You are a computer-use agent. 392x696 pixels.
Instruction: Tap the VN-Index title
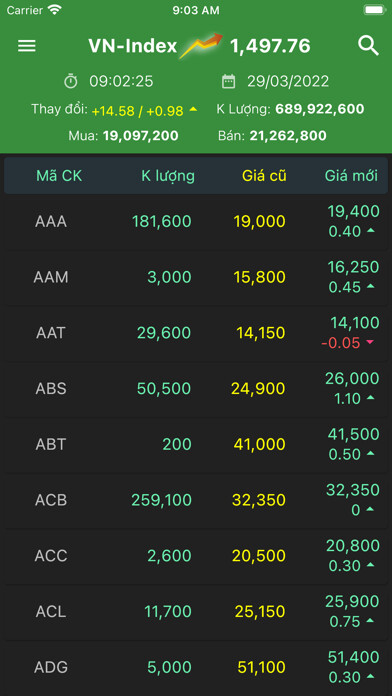coord(132,46)
